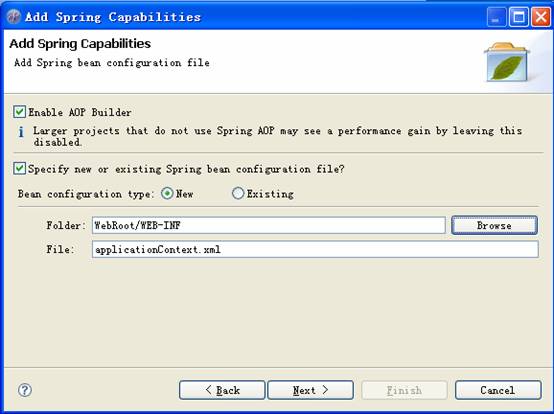Click the blue information icon beside AOP note
The height and width of the screenshot is (414, 554).
21,132
